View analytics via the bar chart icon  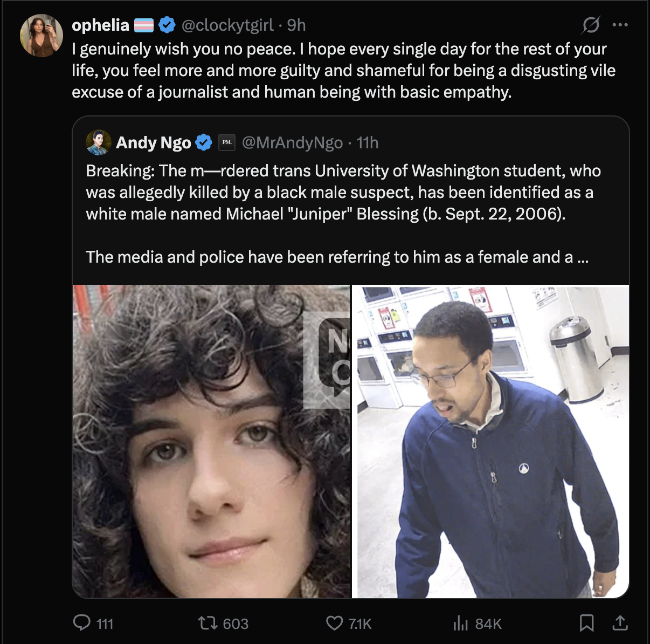click(461, 624)
